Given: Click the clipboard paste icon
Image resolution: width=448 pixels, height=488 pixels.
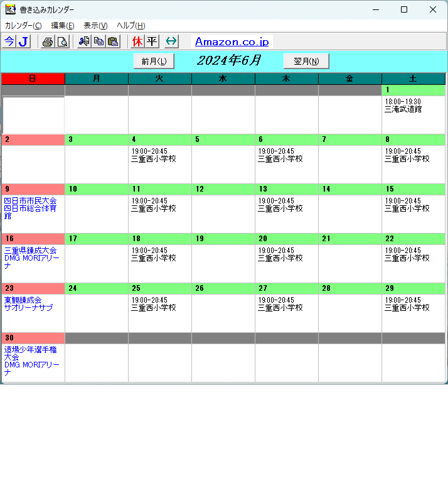Looking at the screenshot, I should 113,41.
